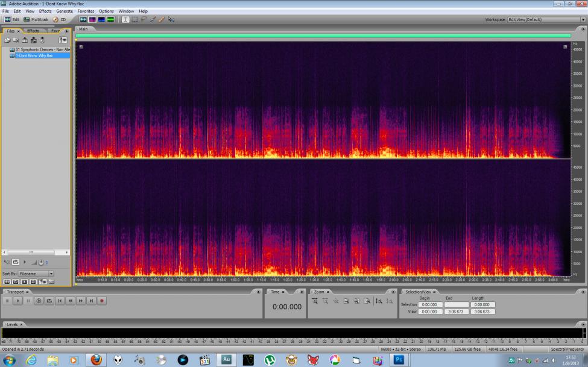The image size is (588, 367).
Task: Open the CD view
Action: point(59,19)
